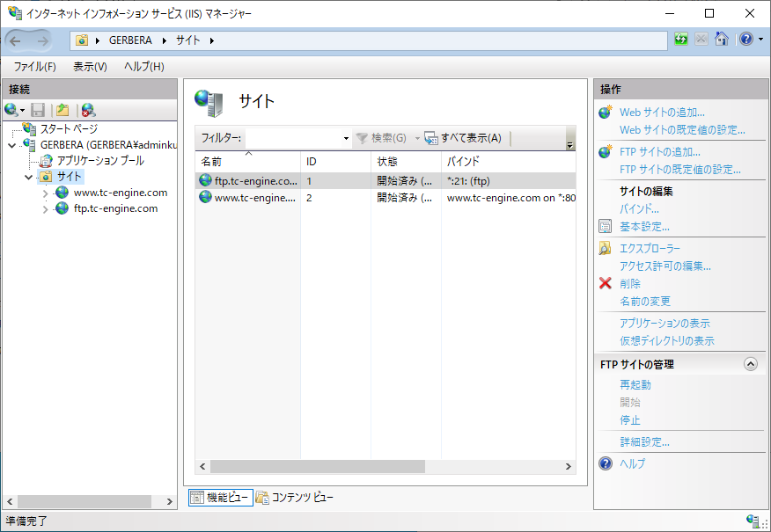Click 仮想ディレクトリの表示 link
This screenshot has height=532, width=771.
coord(667,341)
